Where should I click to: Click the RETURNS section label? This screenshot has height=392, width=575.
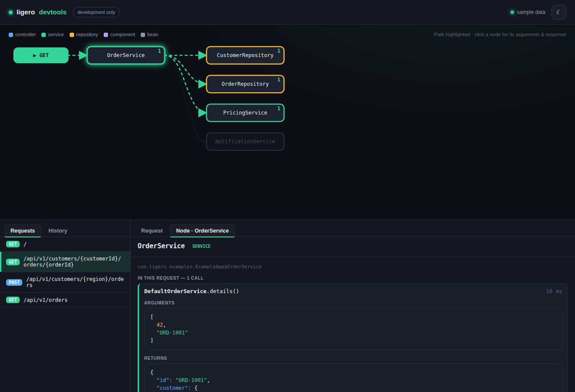pyautogui.click(x=156, y=358)
